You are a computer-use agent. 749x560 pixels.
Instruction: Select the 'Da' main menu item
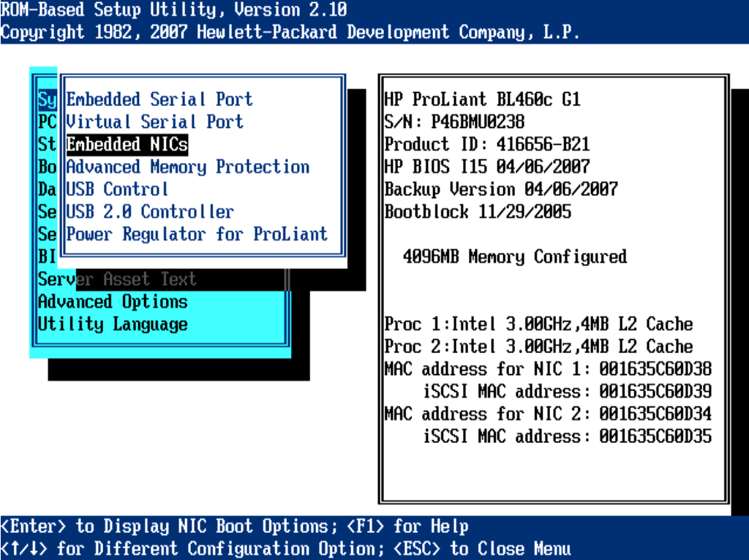coord(48,189)
